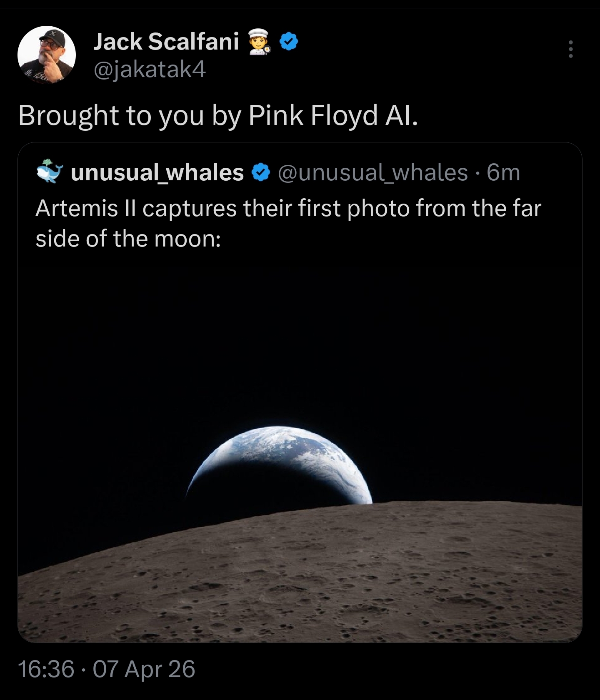The width and height of the screenshot is (600, 700).
Task: Click the three-dot more options menu
Action: 570,49
